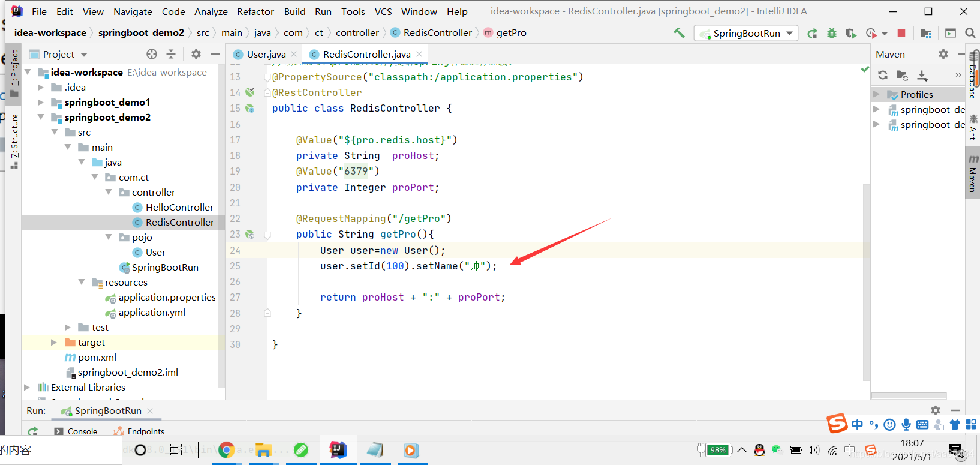Collapse all nodes in Project panel
Screen dimensions: 980x465
pyautogui.click(x=171, y=54)
